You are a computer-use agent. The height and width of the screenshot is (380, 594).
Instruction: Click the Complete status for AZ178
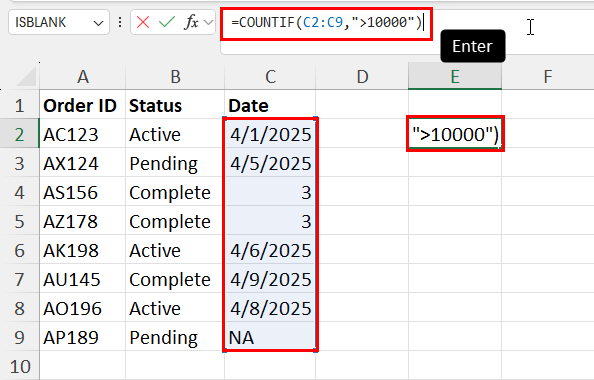(x=175, y=221)
